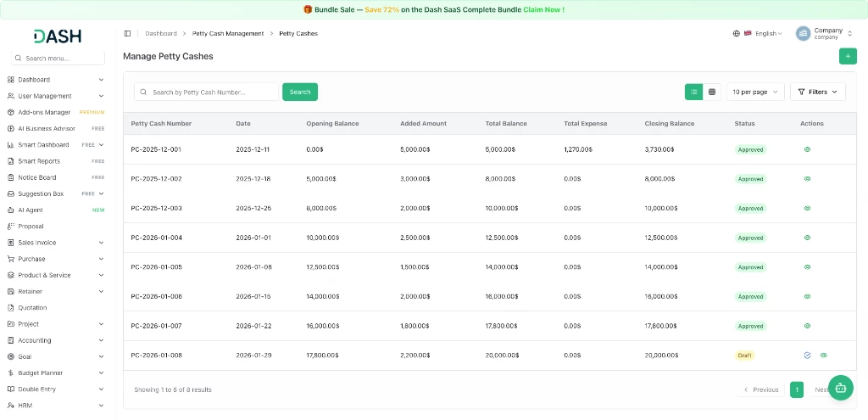Click the AI Business Advisor icon

click(10, 129)
